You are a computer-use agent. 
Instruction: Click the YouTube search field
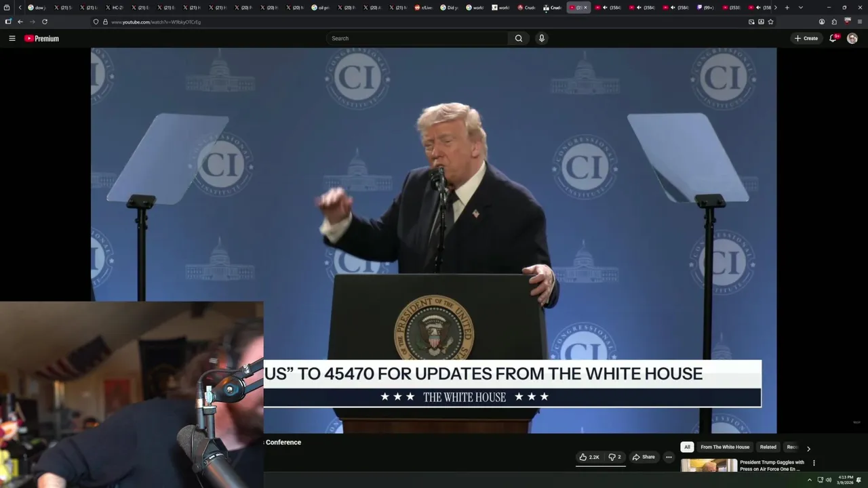pos(417,39)
